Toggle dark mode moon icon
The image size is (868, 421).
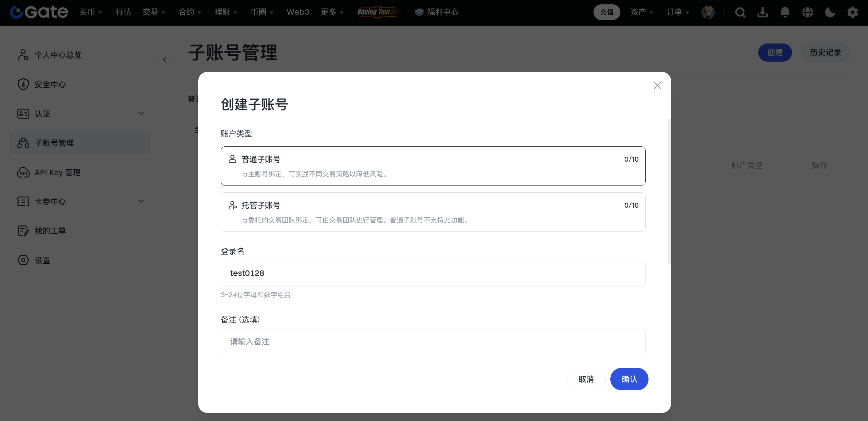coord(830,13)
